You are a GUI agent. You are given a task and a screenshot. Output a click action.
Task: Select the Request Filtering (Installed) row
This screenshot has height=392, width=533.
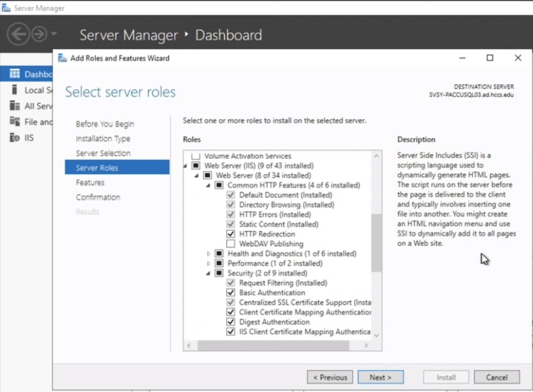pyautogui.click(x=283, y=283)
